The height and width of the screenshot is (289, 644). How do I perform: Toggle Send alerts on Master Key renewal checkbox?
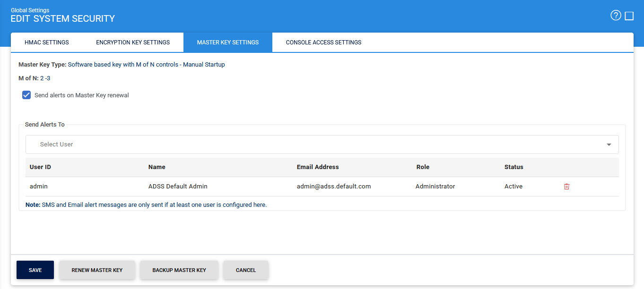27,95
